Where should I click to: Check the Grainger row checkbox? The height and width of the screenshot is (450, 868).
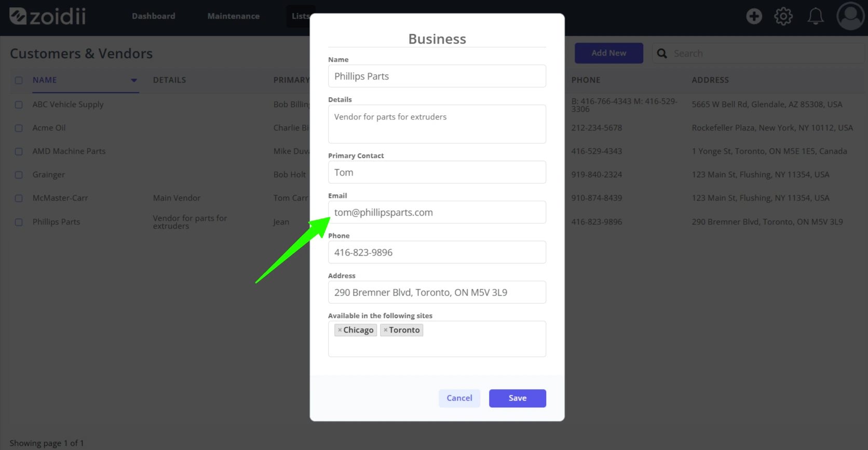[19, 175]
